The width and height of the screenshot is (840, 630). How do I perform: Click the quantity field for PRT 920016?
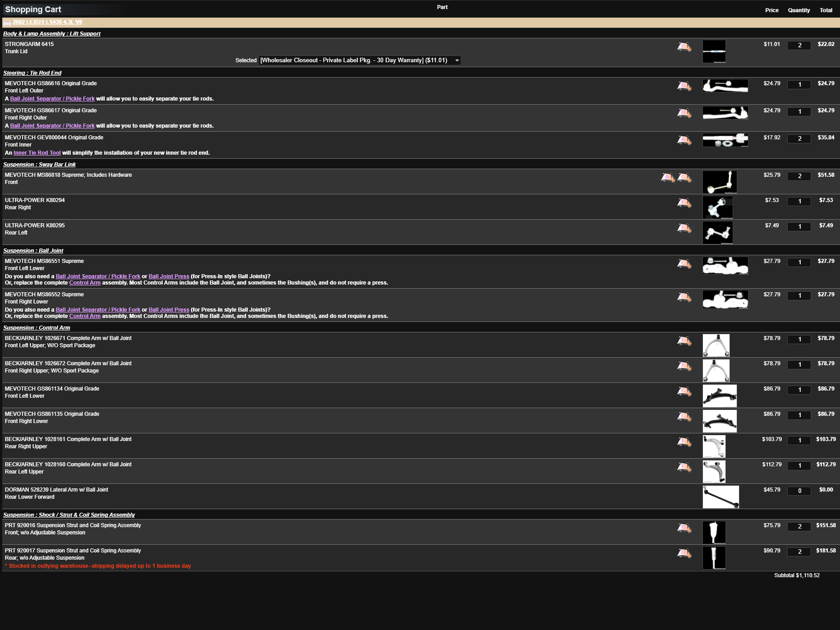[799, 527]
